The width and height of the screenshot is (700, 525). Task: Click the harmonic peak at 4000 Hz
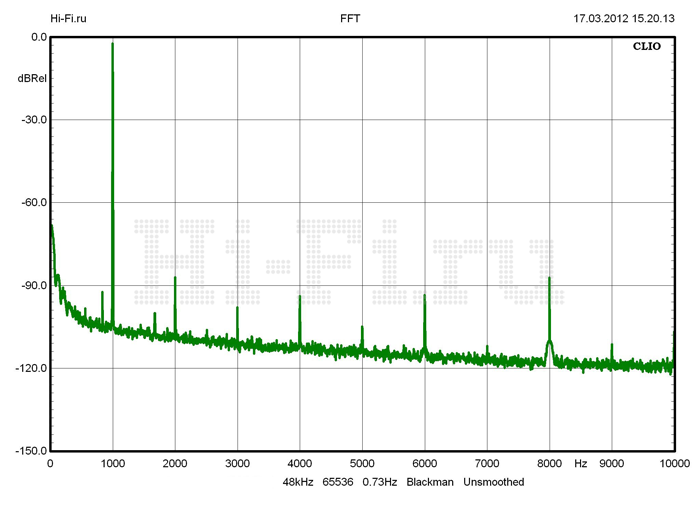pos(300,298)
